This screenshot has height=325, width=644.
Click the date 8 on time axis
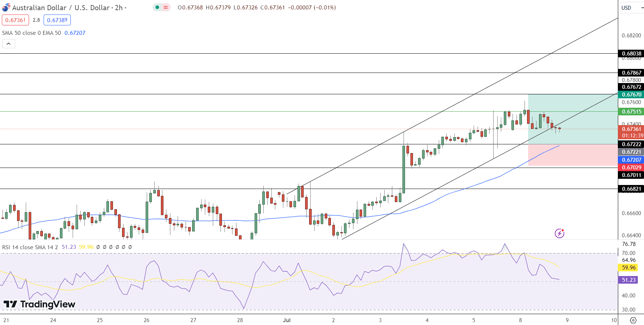[x=521, y=320]
